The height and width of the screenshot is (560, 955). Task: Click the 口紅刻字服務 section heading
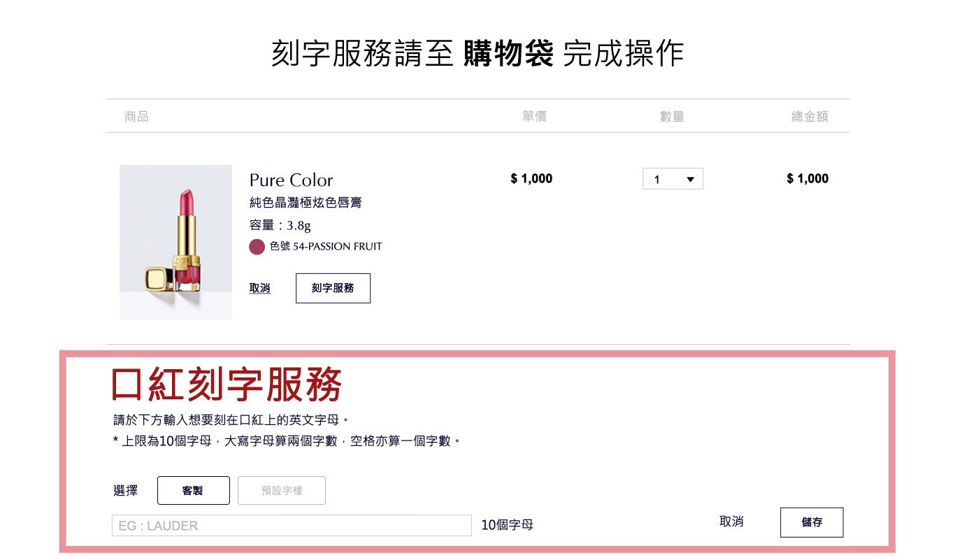pyautogui.click(x=227, y=384)
